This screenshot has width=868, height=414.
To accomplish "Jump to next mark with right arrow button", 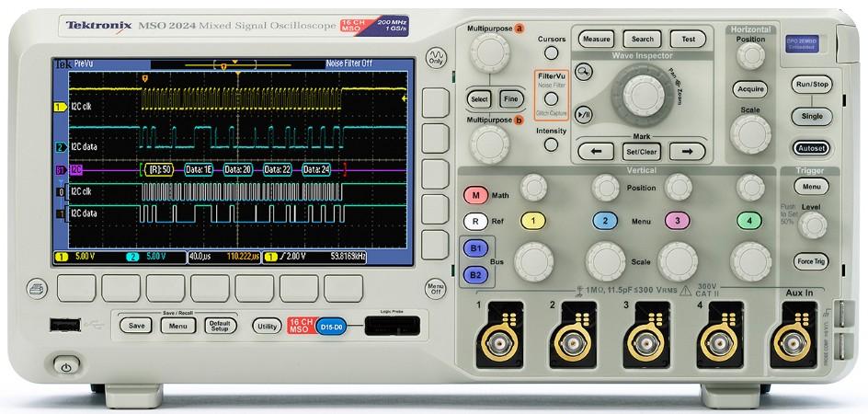I will [x=687, y=151].
